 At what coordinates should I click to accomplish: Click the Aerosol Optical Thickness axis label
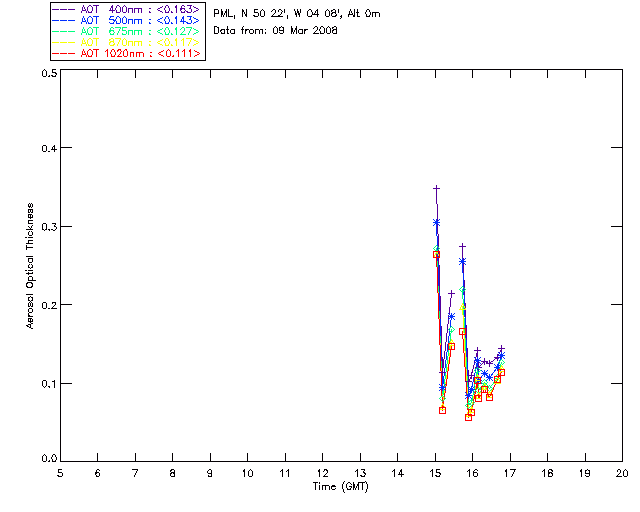(x=30, y=266)
